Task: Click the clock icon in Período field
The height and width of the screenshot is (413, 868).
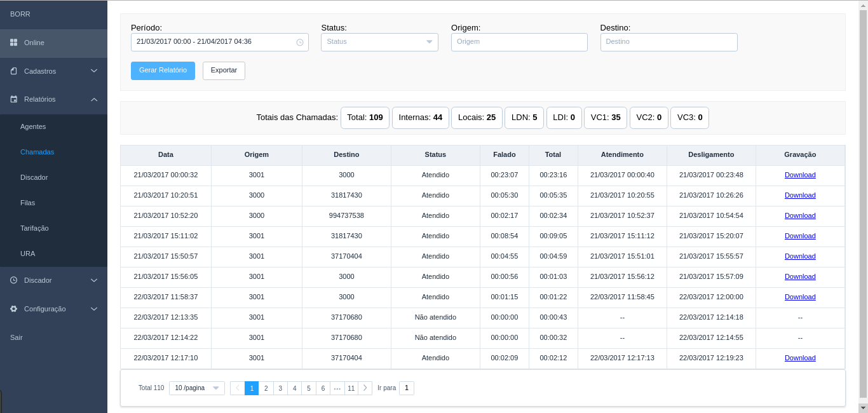Action: coord(300,43)
